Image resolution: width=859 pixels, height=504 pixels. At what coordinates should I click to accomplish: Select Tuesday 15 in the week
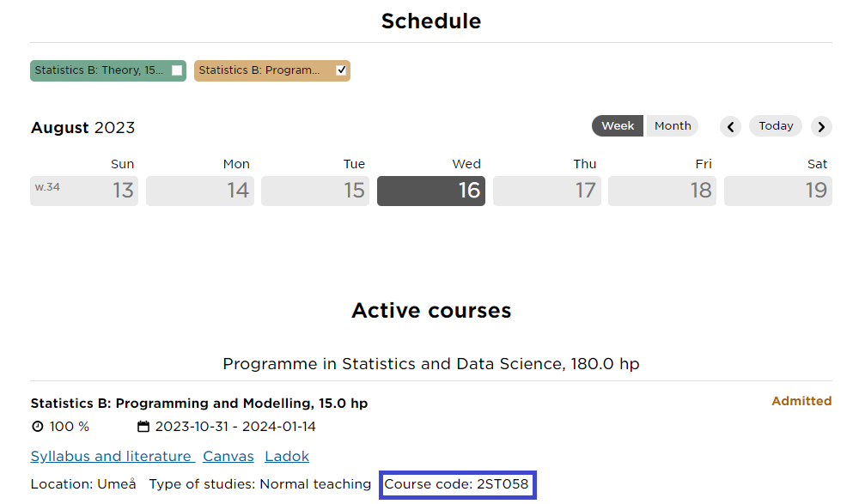tap(315, 191)
